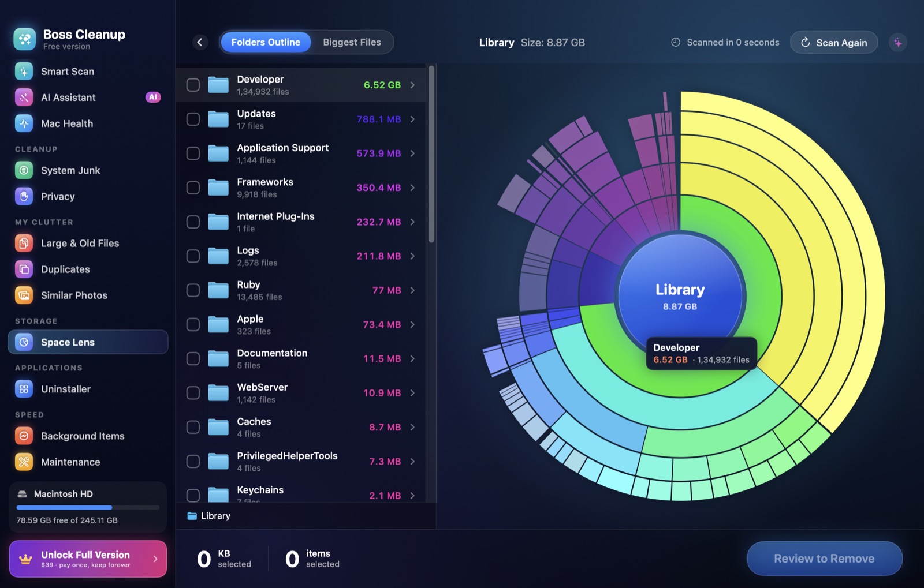
Task: Open the Maintenance tools icon
Action: pos(24,462)
